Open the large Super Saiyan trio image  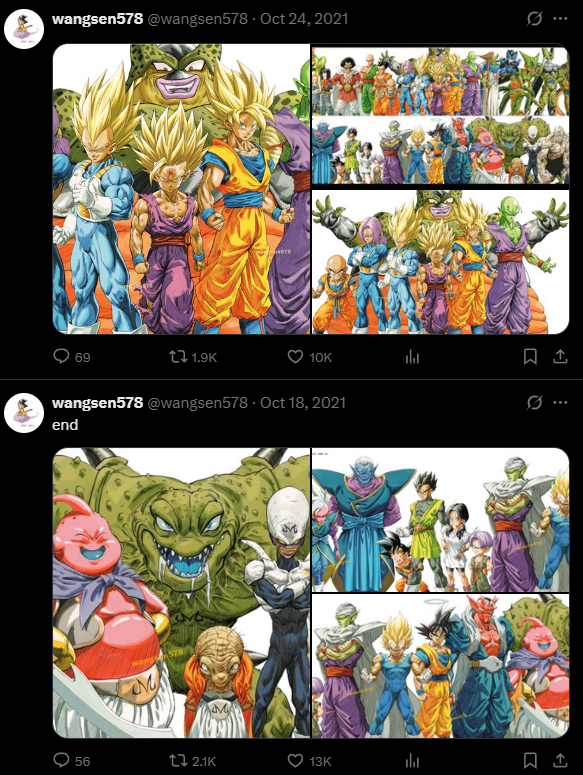pyautogui.click(x=181, y=189)
